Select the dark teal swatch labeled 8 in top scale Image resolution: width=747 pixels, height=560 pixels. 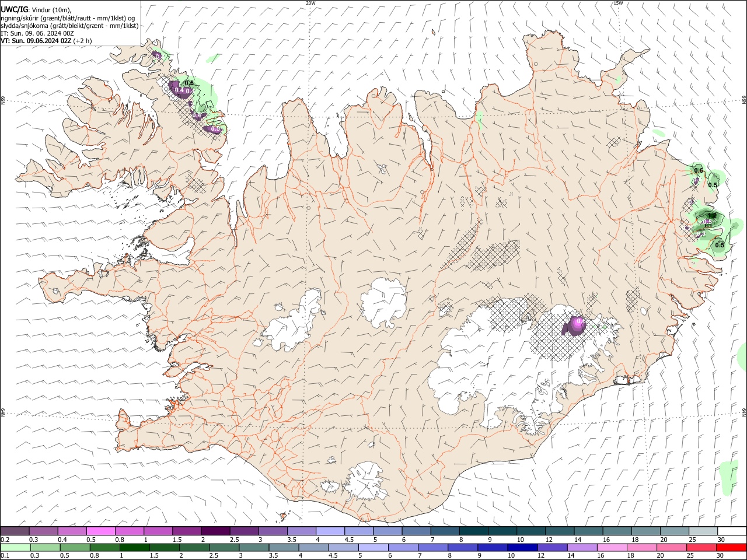[474, 531]
